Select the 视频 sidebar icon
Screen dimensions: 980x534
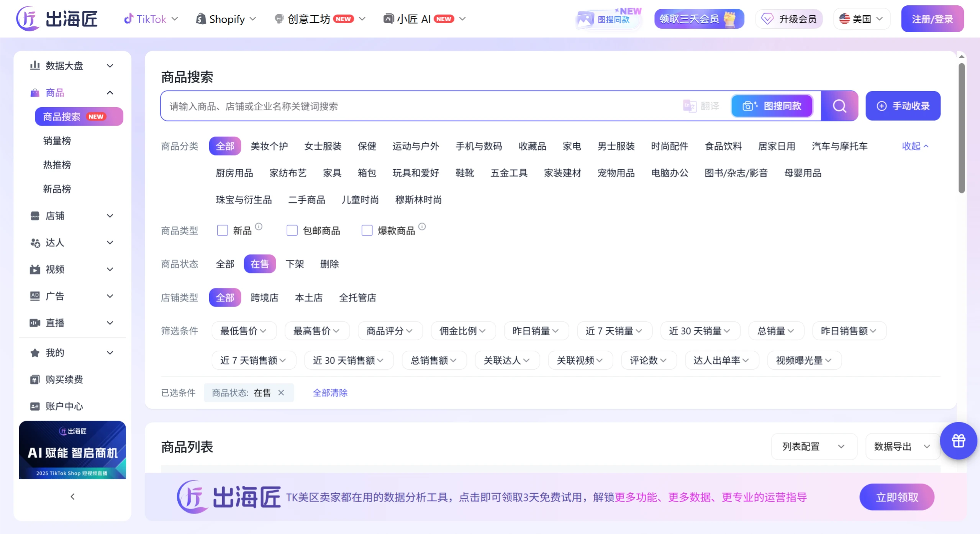35,269
